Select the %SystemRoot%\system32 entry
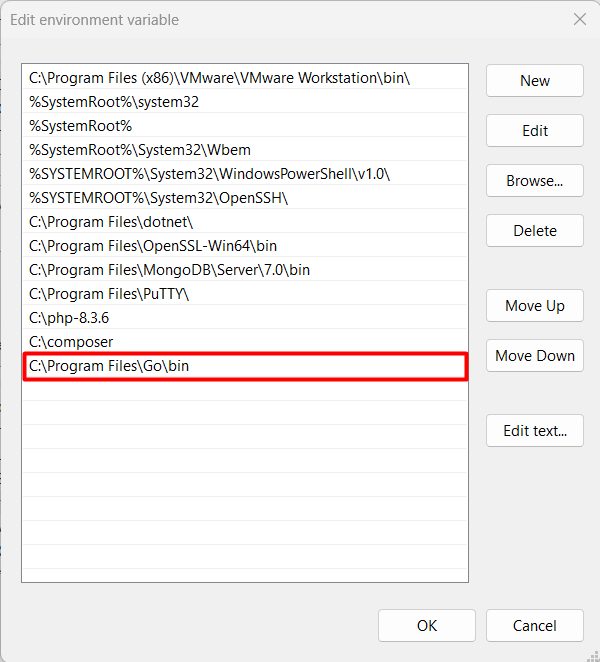Image resolution: width=600 pixels, height=662 pixels. [x=245, y=102]
